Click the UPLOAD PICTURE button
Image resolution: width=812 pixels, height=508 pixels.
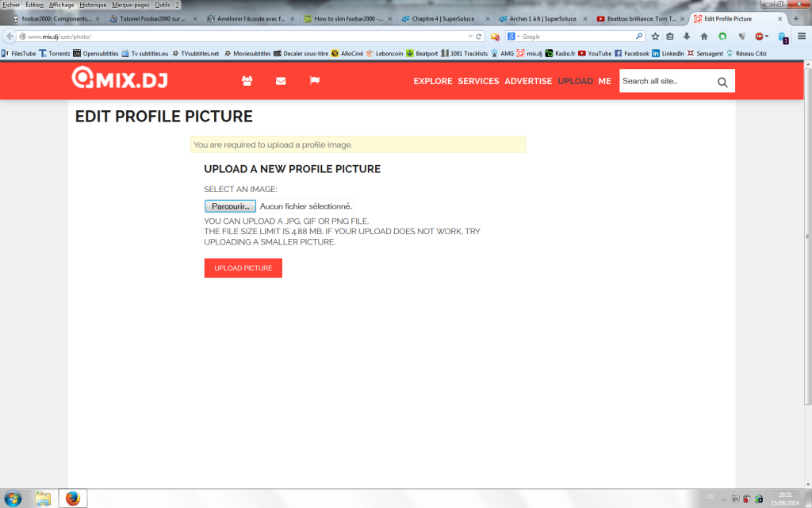click(x=243, y=268)
